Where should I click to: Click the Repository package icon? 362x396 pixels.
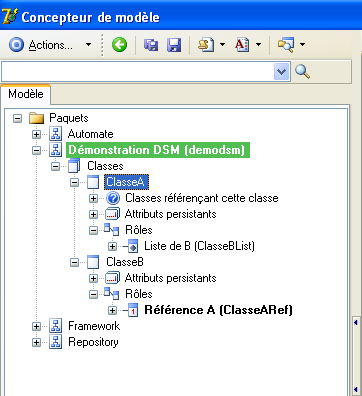click(x=55, y=342)
